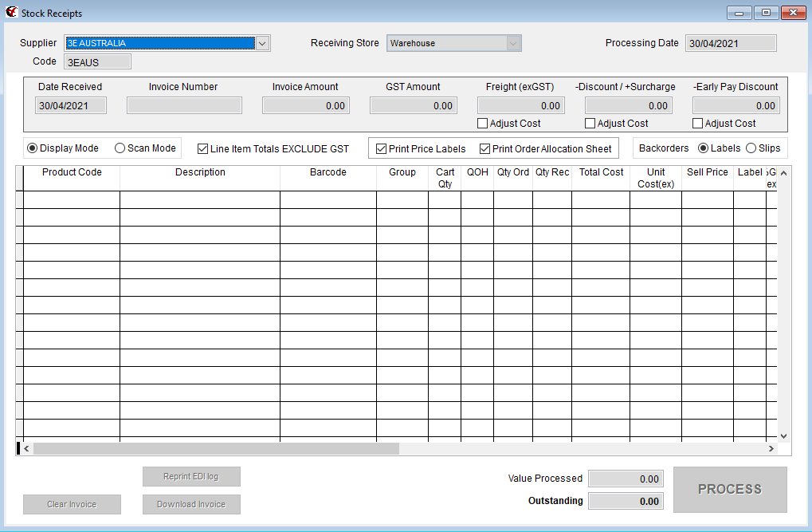Click inside the Invoice Number field
The height and width of the screenshot is (532, 812).
click(183, 104)
